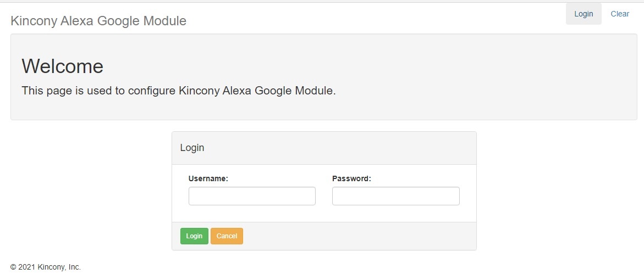Click the Kincony Alexa Google Module title
This screenshot has height=274, width=644.
tap(98, 21)
